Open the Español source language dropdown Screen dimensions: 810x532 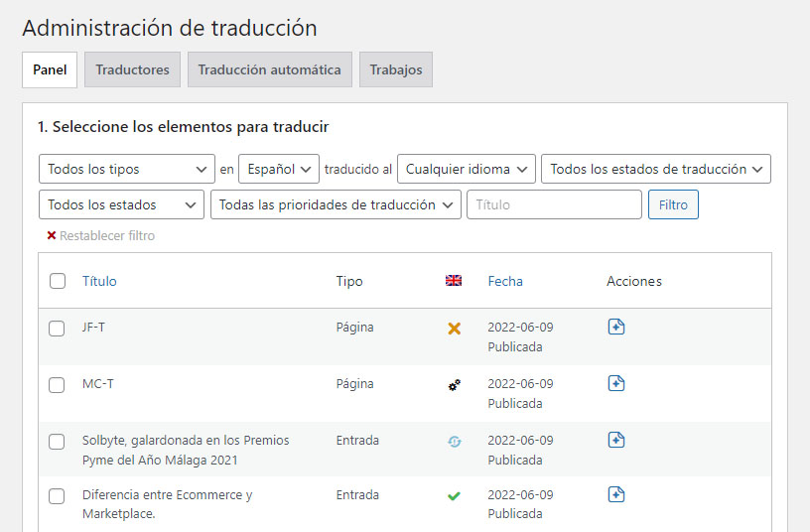tap(279, 169)
